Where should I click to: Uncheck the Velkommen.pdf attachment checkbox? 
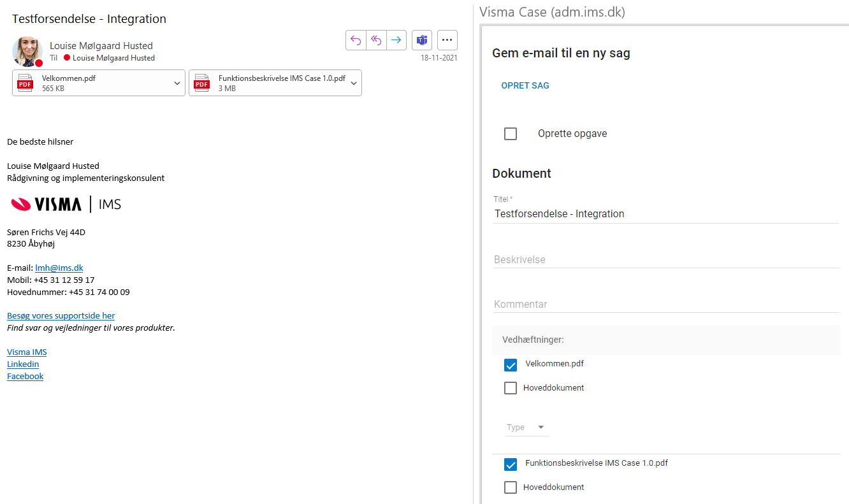point(511,365)
